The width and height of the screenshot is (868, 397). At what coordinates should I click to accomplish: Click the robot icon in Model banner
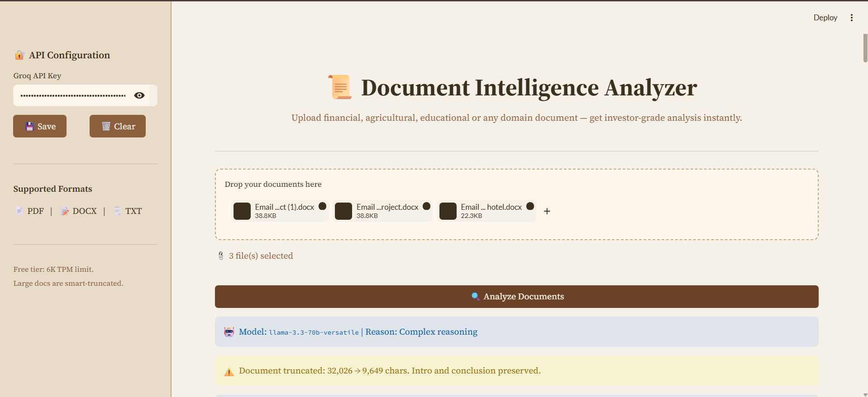[x=229, y=332]
